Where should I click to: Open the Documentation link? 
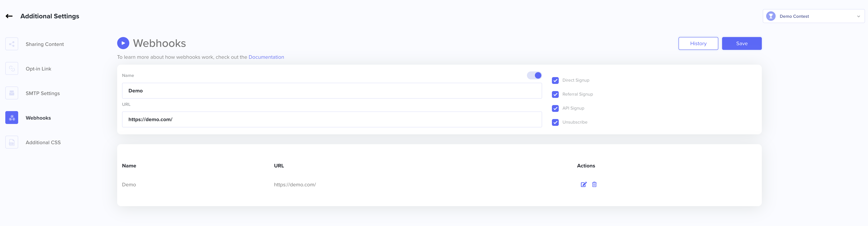click(266, 57)
